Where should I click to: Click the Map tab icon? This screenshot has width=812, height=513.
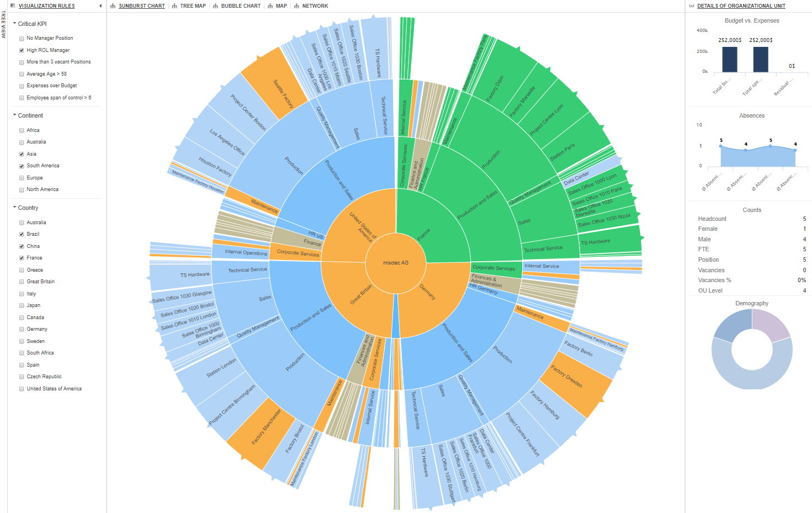pos(270,6)
